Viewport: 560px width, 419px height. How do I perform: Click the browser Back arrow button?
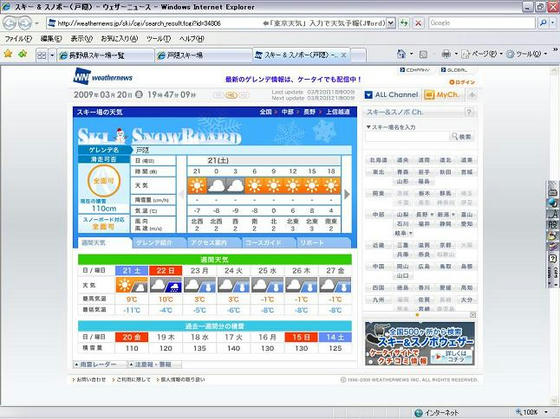click(10, 24)
